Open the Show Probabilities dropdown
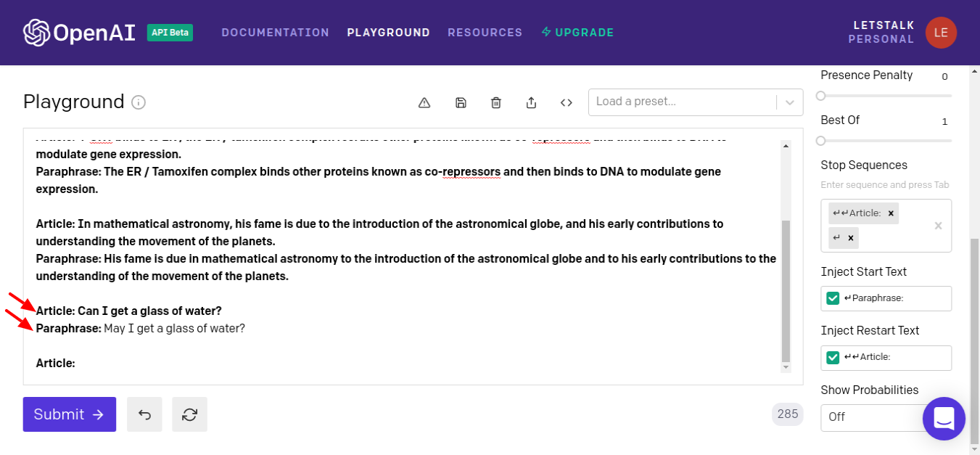Screen dimensions: 980x455 point(870,417)
